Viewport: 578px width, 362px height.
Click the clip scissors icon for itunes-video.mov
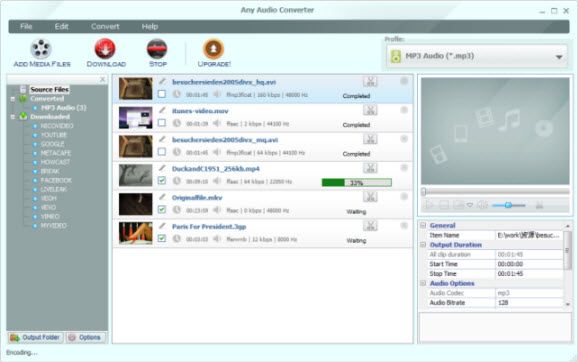[370, 110]
